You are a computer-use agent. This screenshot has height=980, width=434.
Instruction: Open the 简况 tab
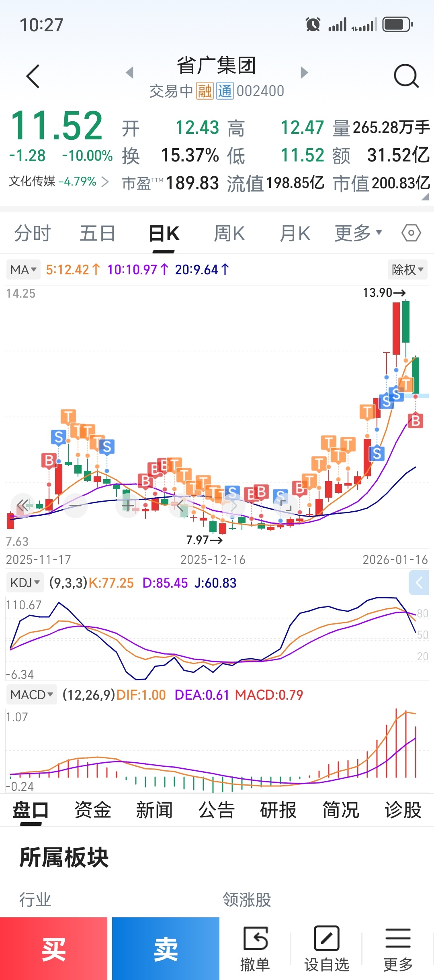[x=341, y=810]
